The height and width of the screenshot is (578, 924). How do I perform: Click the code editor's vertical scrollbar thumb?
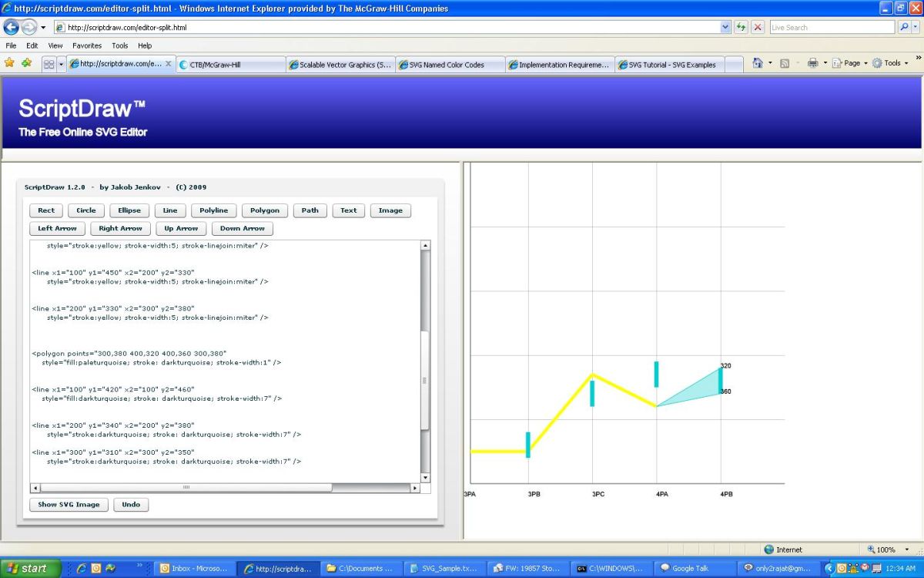coord(425,381)
